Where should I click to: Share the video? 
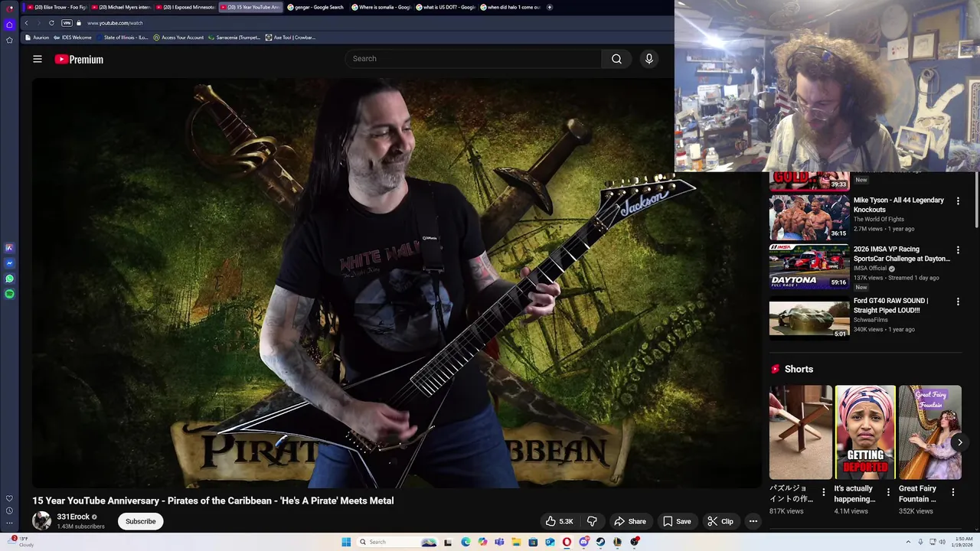click(x=630, y=521)
